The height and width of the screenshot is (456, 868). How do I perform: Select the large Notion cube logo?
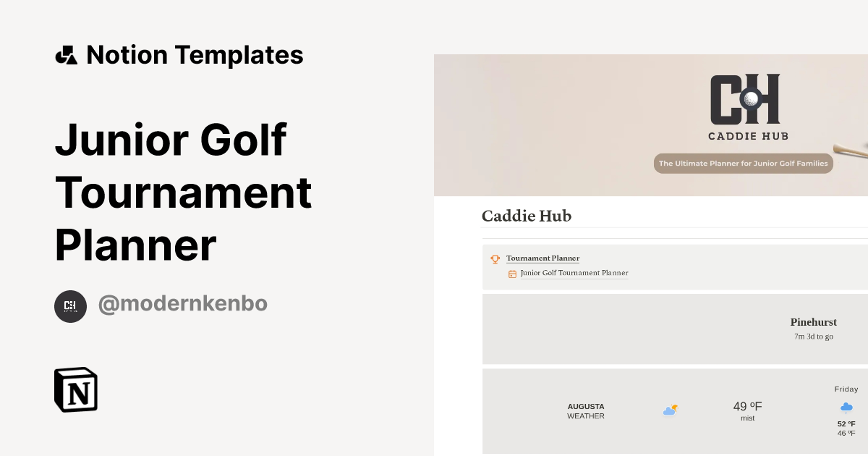[x=76, y=389]
